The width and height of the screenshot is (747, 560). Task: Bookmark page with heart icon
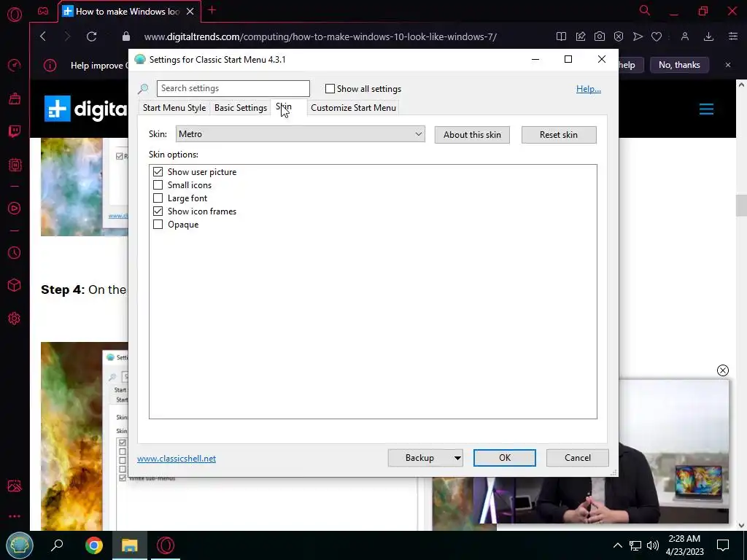point(657,36)
